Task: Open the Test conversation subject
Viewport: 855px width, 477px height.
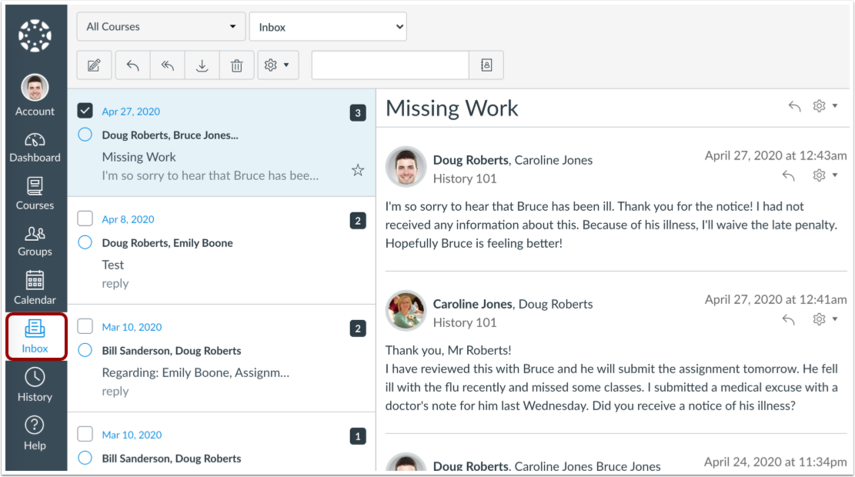Action: pyautogui.click(x=113, y=265)
